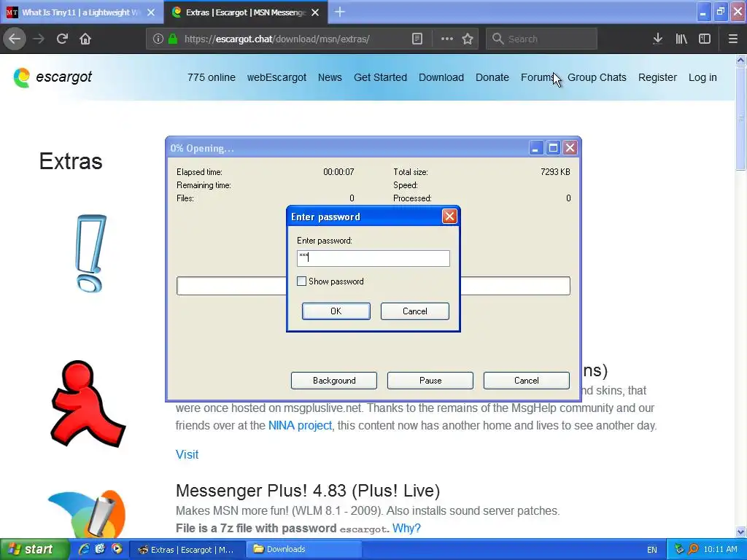Open the browser downloads arrow icon

657,39
